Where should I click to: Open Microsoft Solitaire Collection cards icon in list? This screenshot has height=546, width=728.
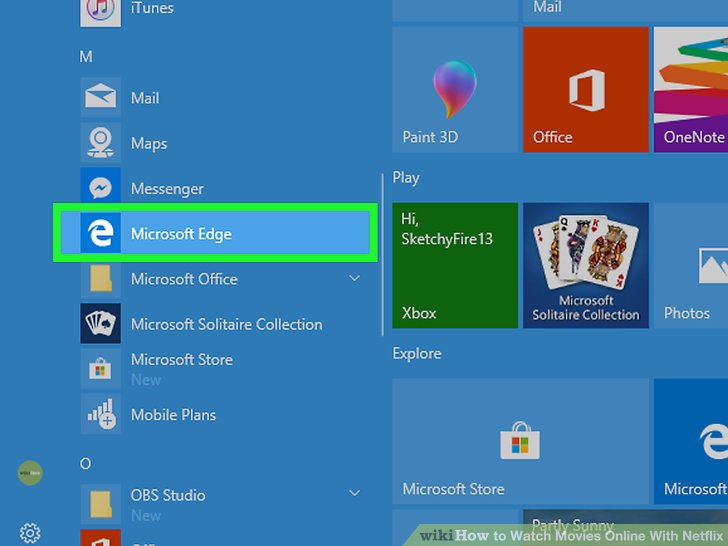100,323
